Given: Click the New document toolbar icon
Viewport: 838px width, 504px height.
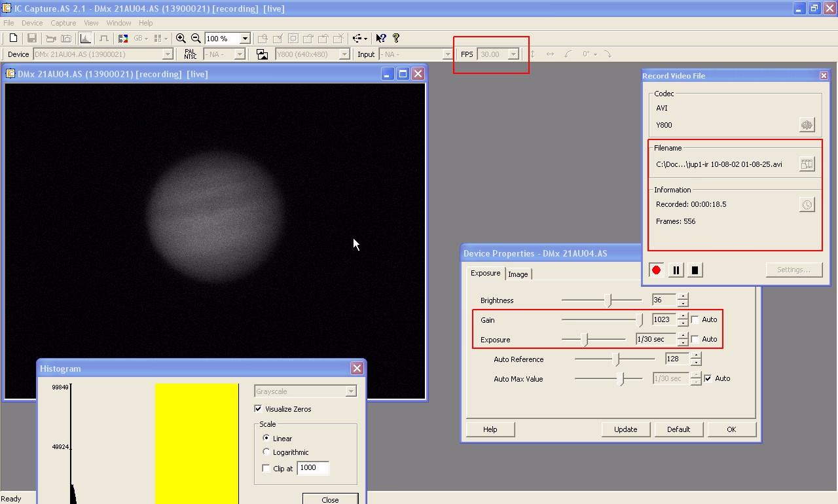Looking at the screenshot, I should (x=13, y=39).
